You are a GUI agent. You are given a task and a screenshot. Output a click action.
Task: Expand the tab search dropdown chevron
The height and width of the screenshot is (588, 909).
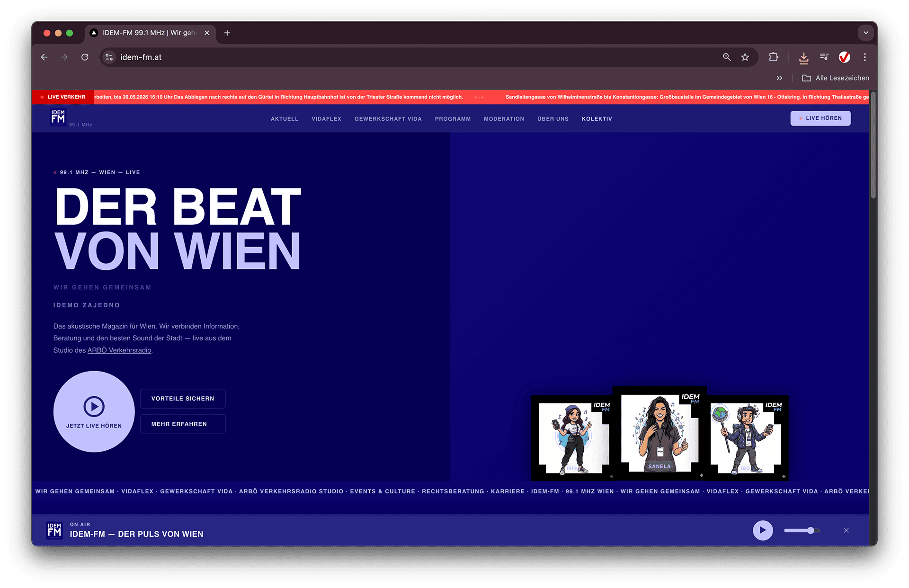866,33
